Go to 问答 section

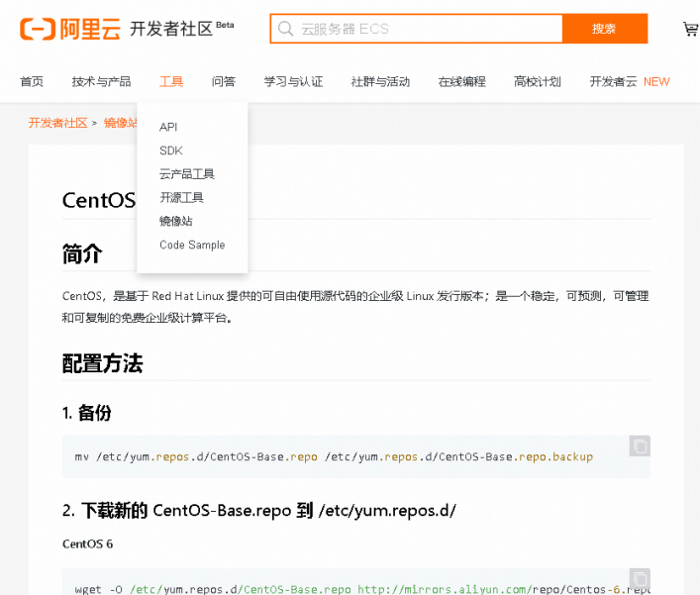point(224,82)
